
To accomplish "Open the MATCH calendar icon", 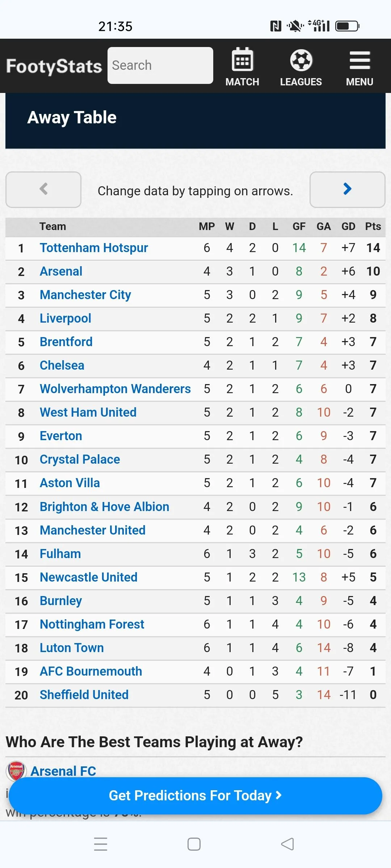I will pos(242,60).
